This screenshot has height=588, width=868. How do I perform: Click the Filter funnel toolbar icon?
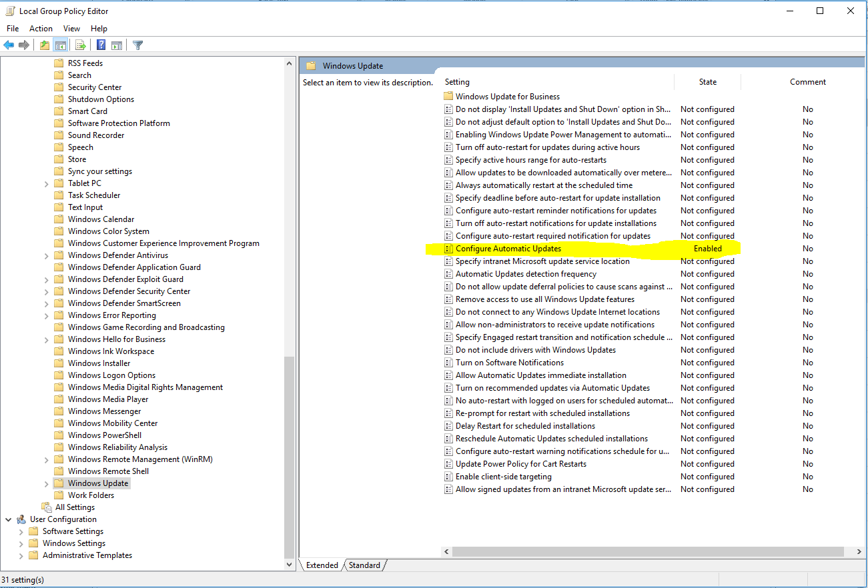tap(137, 45)
